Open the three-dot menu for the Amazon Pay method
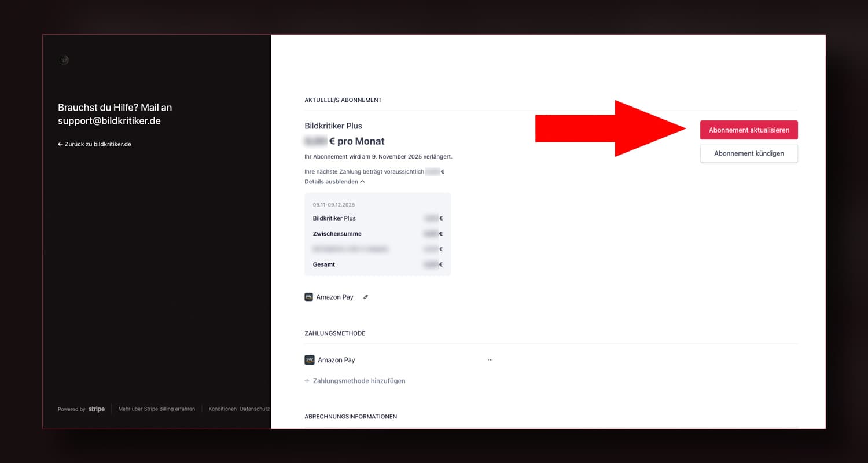The width and height of the screenshot is (868, 463). point(490,360)
